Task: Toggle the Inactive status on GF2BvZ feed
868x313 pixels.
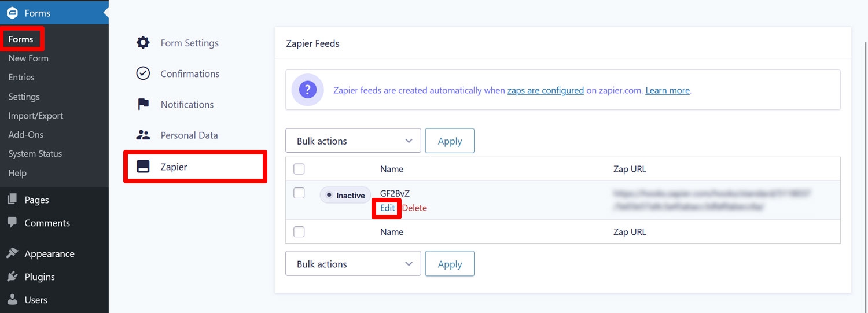Action: (345, 195)
